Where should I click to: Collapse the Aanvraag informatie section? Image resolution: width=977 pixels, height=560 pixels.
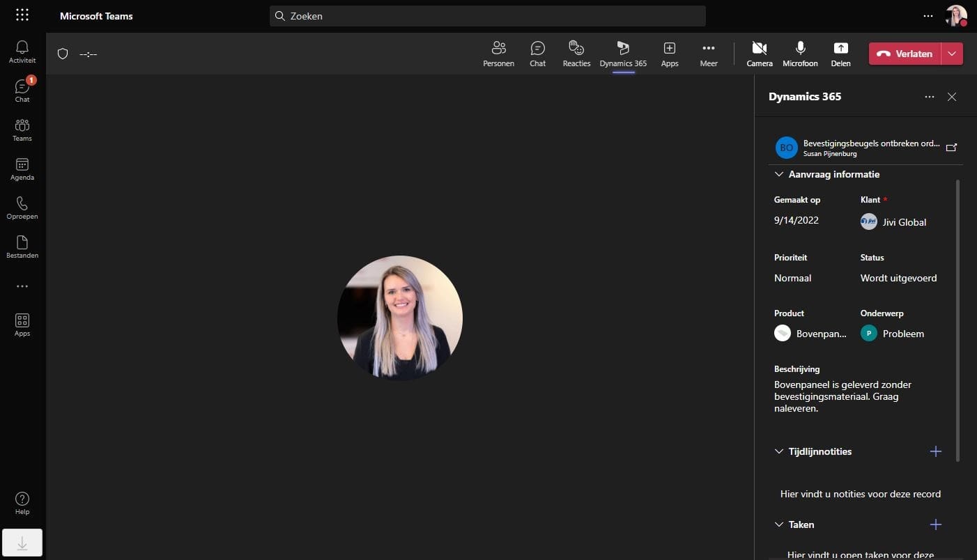coord(779,174)
